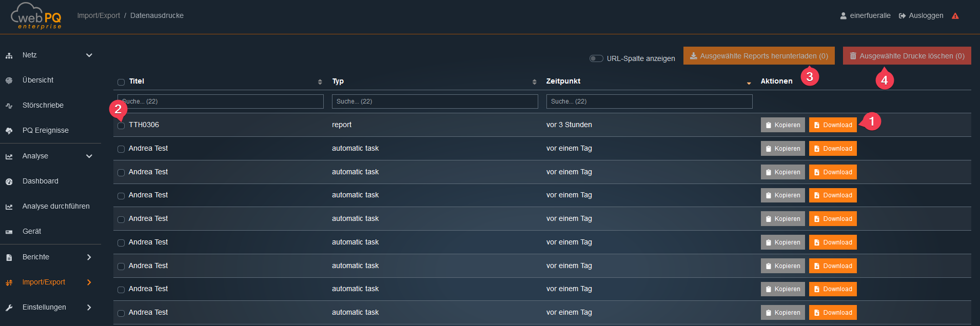Click the Gerät device icon

click(9, 232)
